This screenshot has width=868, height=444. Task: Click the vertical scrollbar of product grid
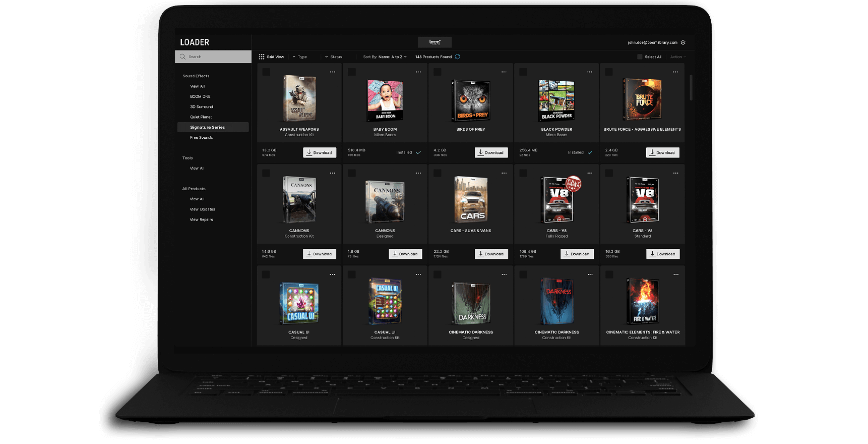click(691, 87)
